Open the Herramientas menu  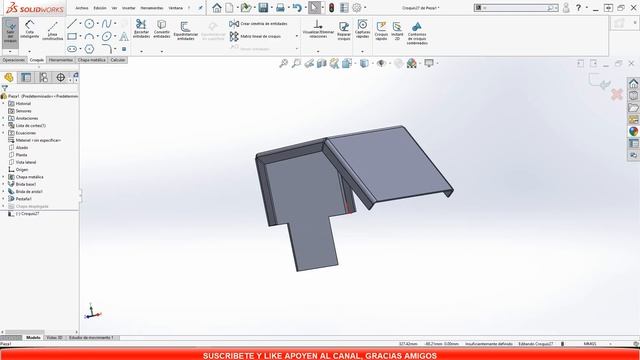(151, 8)
